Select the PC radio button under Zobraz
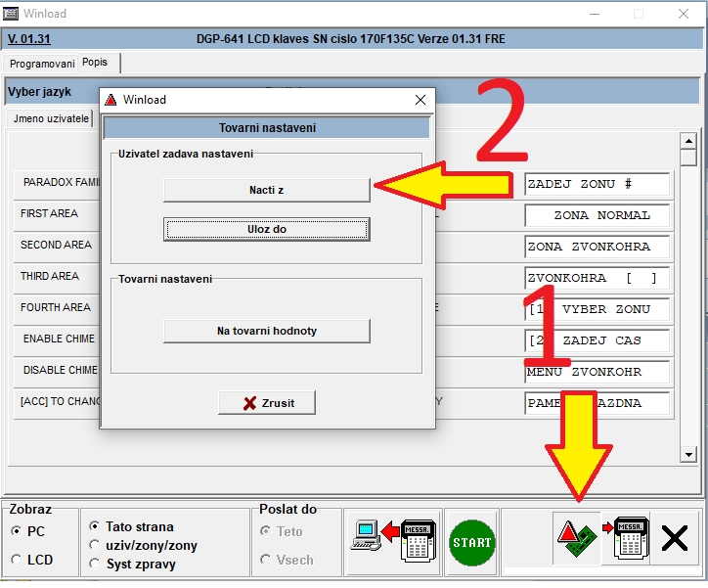The height and width of the screenshot is (588, 708). [x=17, y=531]
